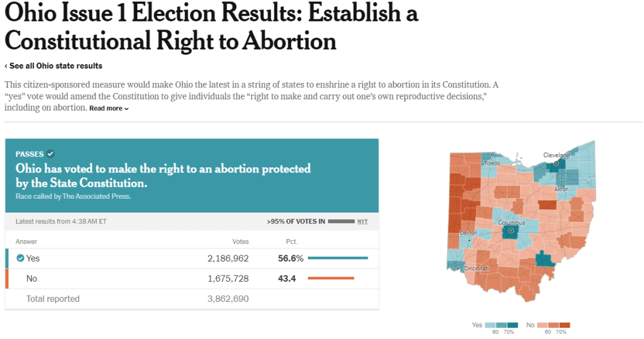Click the NYT link beside votes-in bar
The width and height of the screenshot is (644, 339).
point(363,221)
